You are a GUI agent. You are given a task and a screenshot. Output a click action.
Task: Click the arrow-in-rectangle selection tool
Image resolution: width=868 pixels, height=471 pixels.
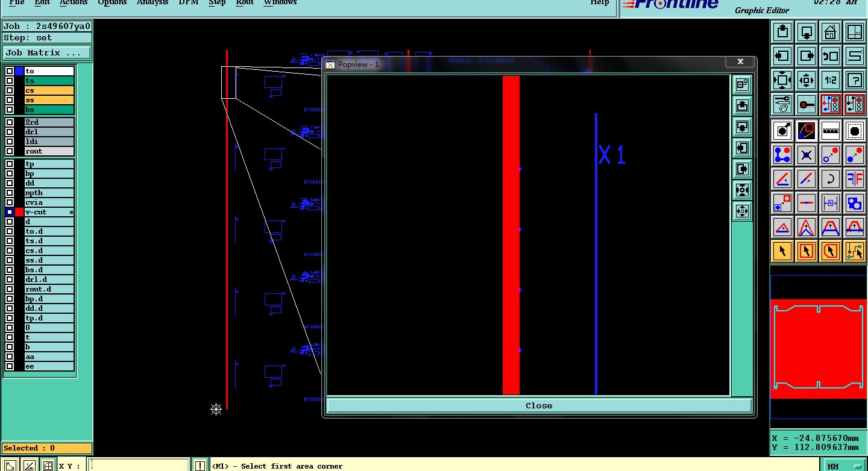pyautogui.click(x=807, y=251)
